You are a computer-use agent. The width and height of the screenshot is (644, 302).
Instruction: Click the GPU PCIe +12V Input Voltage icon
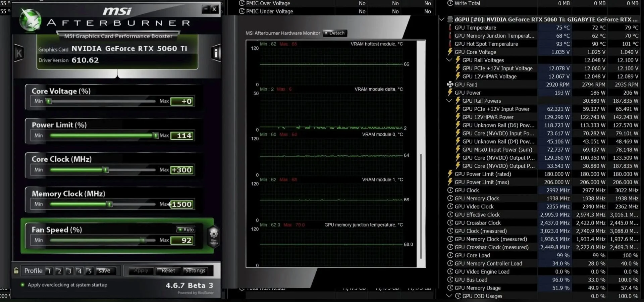458,68
